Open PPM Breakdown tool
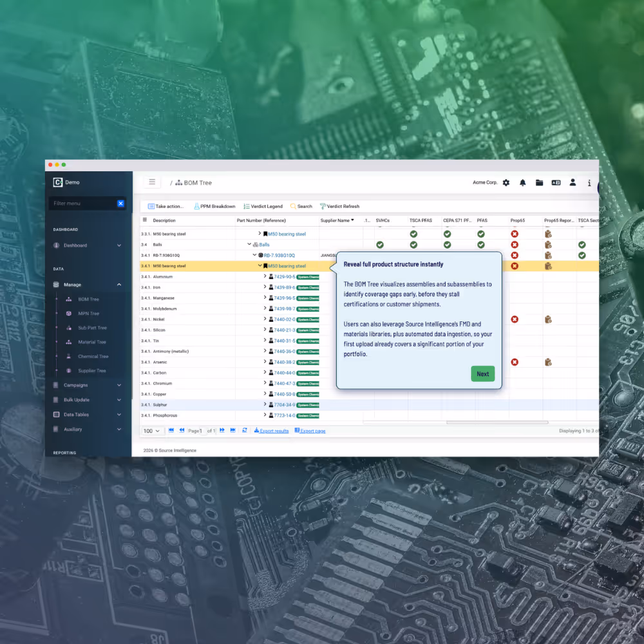 [215, 206]
